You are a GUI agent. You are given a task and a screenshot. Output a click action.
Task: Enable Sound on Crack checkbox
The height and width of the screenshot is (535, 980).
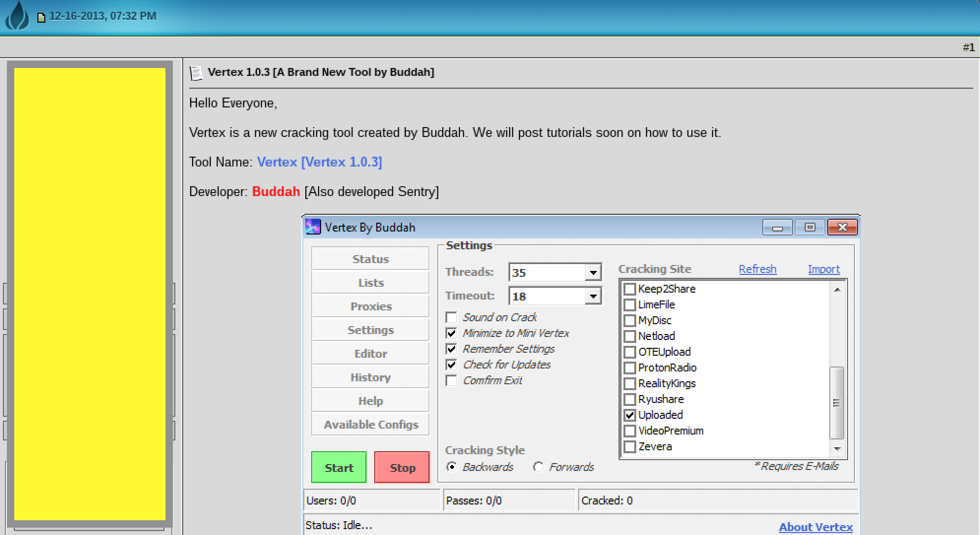point(451,317)
